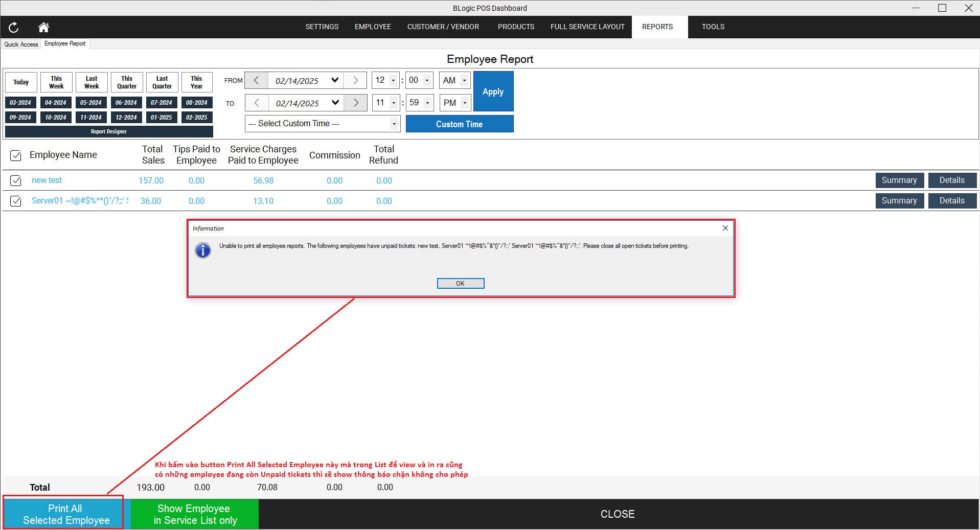Switch to the Quick Access tab
Viewport: 980px width, 530px height.
click(21, 44)
